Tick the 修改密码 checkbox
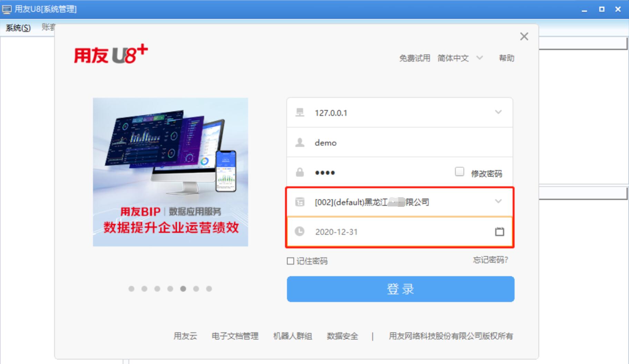The height and width of the screenshot is (364, 629). point(459,172)
